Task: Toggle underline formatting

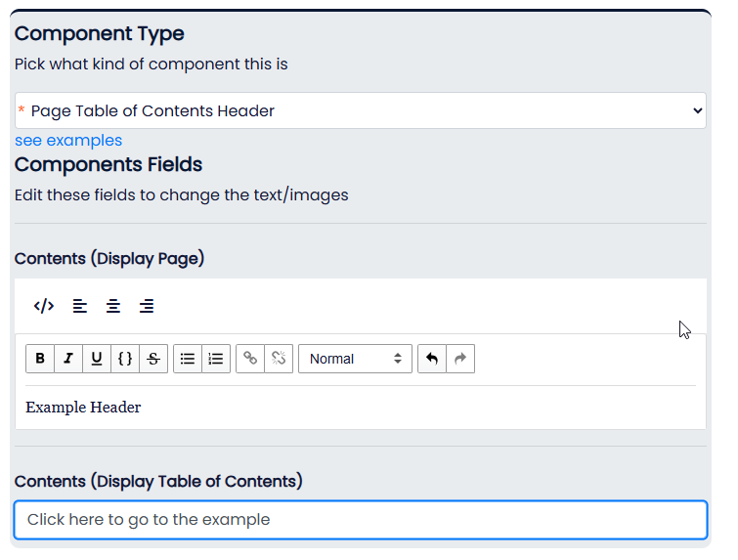Action: click(x=97, y=359)
